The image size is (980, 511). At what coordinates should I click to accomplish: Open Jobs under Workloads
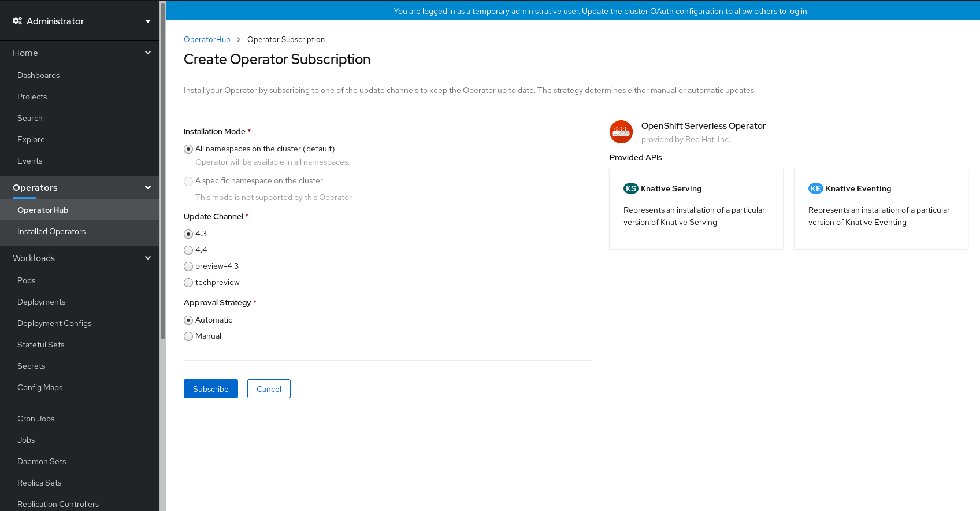pos(26,440)
